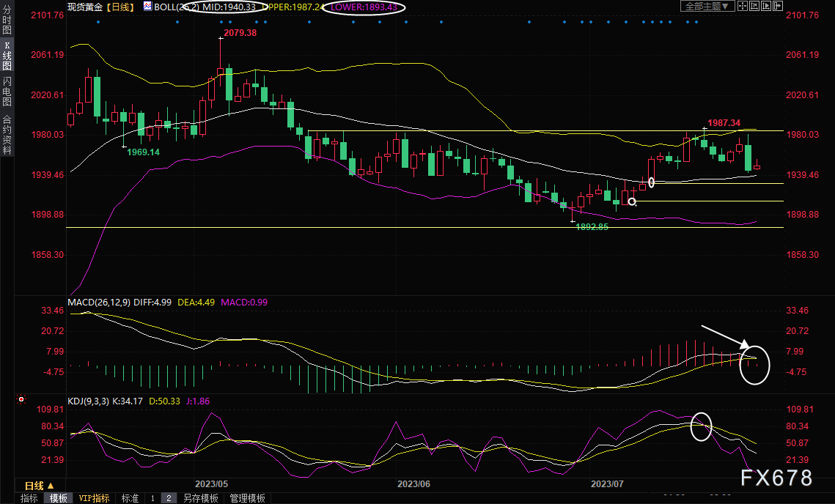This screenshot has height=504, width=835.
Task: Click the jump-to-start chart axis icon
Action: (x=754, y=7)
